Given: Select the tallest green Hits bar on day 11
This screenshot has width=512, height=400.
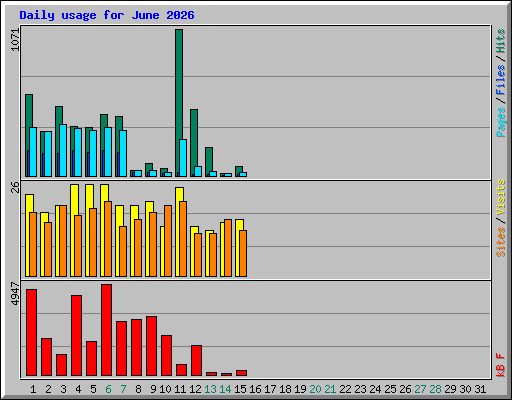Looking at the screenshot, I should click(x=179, y=103).
